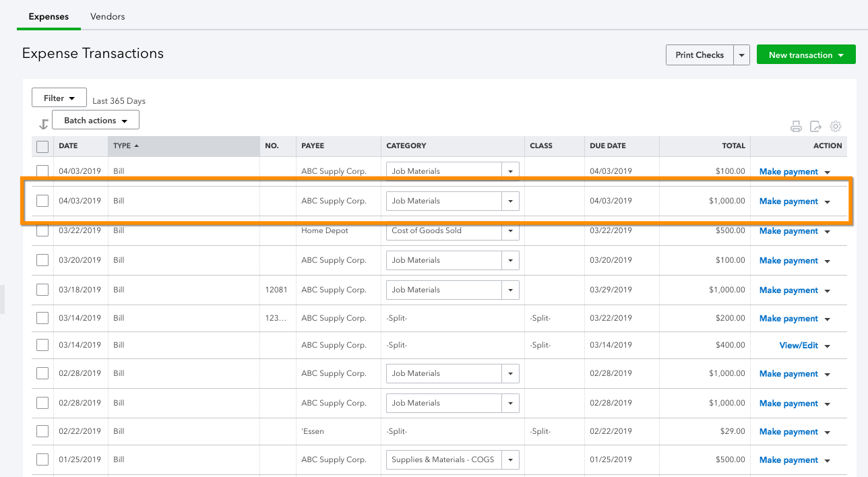Expand action arrow beside View/Edit
This screenshot has width=868, height=477.
(827, 346)
